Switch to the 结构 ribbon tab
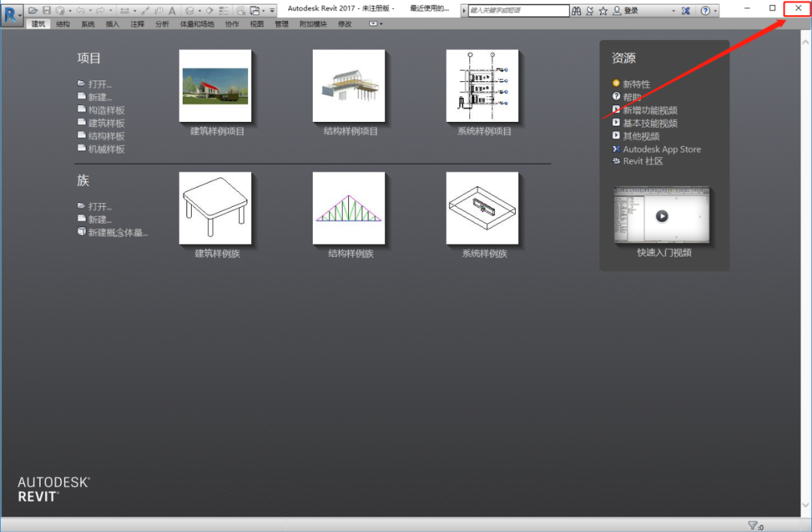This screenshot has height=532, width=812. [63, 24]
